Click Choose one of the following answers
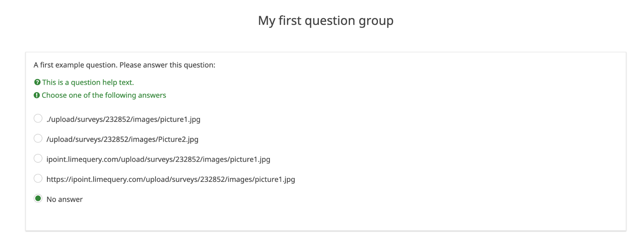The height and width of the screenshot is (240, 644). click(x=104, y=95)
